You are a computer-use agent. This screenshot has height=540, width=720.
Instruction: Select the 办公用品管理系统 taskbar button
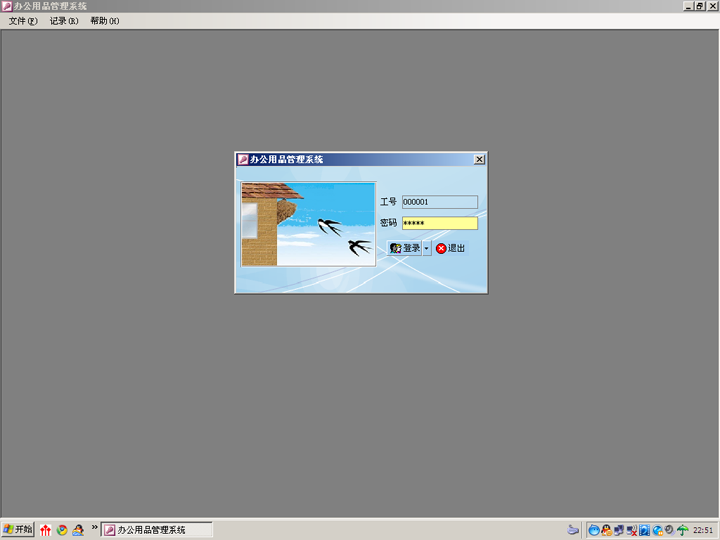pos(157,530)
